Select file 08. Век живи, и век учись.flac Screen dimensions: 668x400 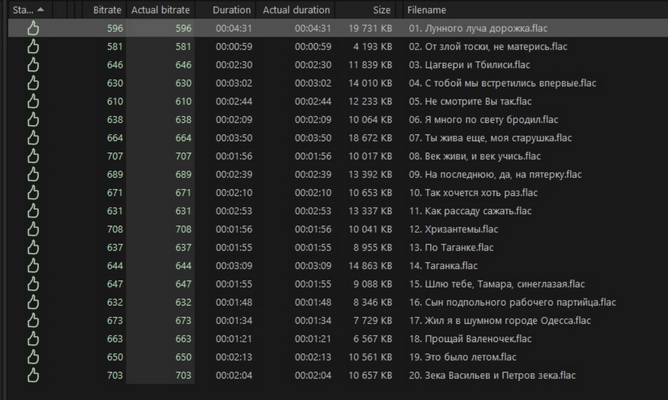tap(475, 156)
